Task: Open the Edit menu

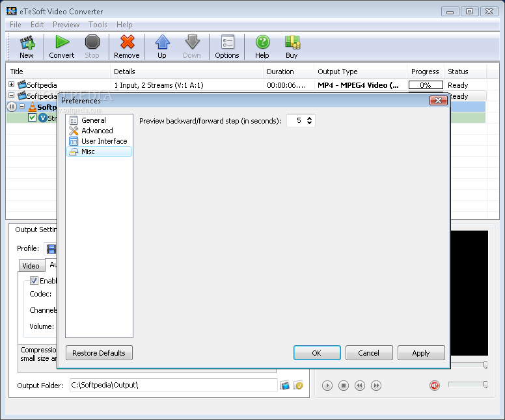Action: click(37, 25)
